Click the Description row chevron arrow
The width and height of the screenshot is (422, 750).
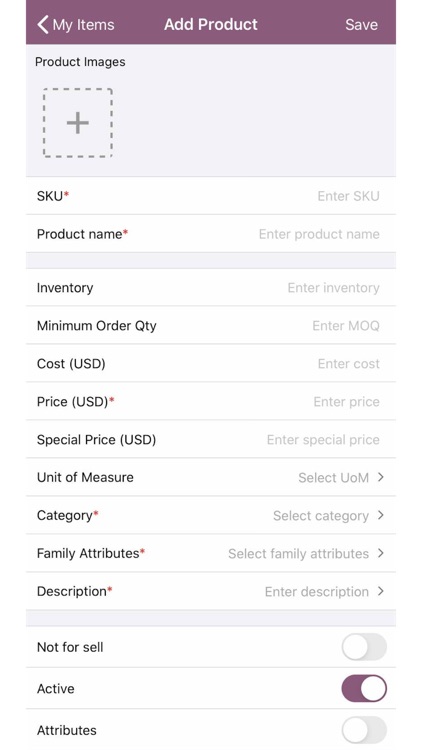pyautogui.click(x=380, y=591)
